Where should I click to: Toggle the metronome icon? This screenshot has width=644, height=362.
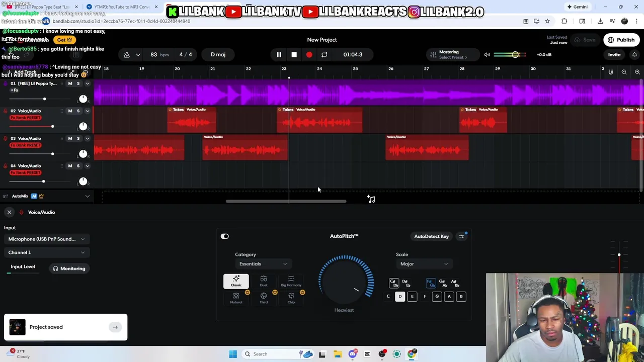point(127,54)
